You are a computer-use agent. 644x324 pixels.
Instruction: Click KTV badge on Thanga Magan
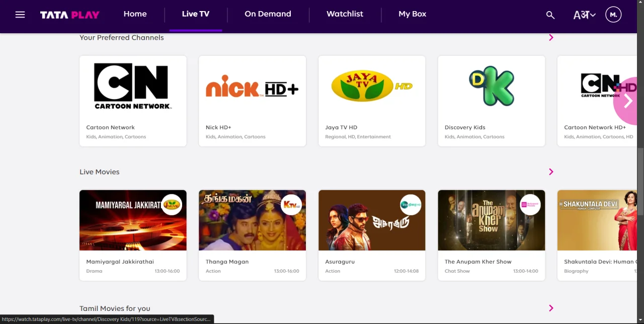pyautogui.click(x=291, y=205)
